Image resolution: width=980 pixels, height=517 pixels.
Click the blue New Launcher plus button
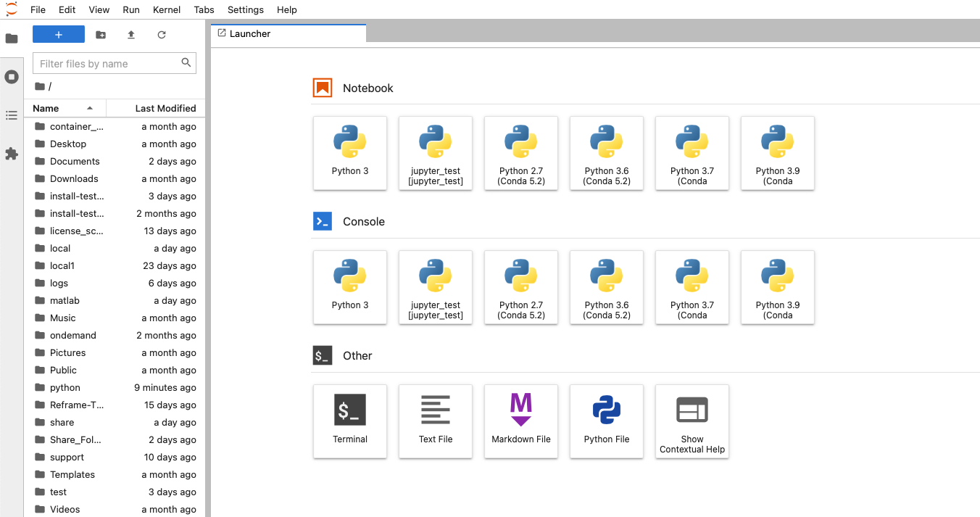[x=59, y=35]
